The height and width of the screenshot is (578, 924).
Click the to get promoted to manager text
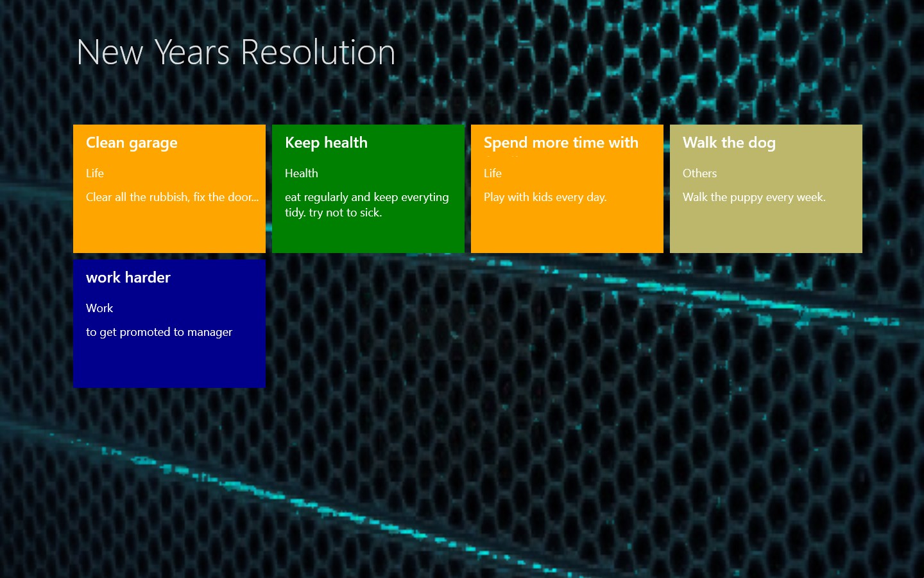(x=159, y=332)
